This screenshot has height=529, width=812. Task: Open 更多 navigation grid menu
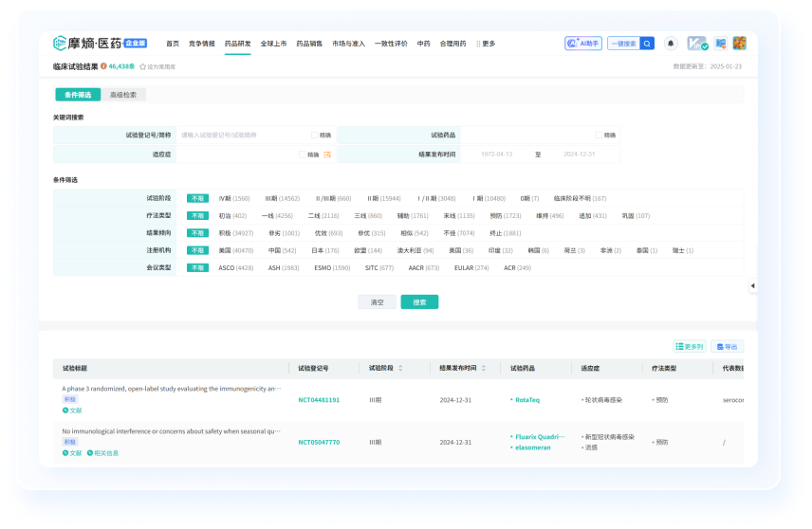(486, 44)
